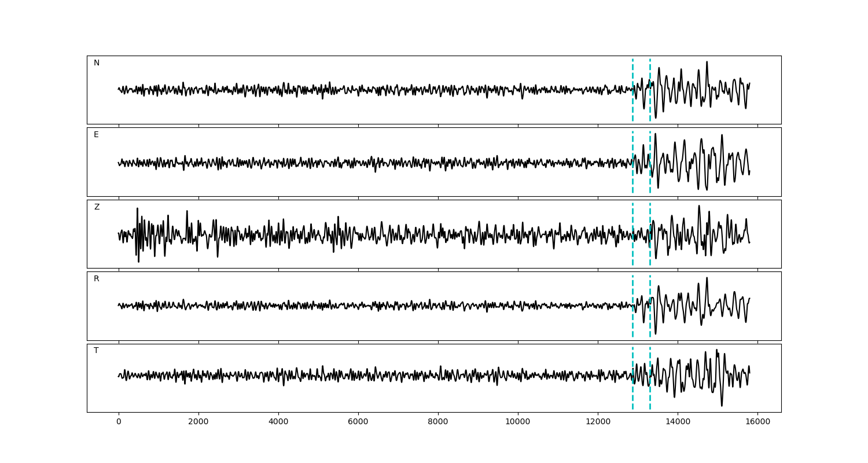Click the 12000 x-axis tick label
This screenshot has width=868, height=463.
pos(598,422)
